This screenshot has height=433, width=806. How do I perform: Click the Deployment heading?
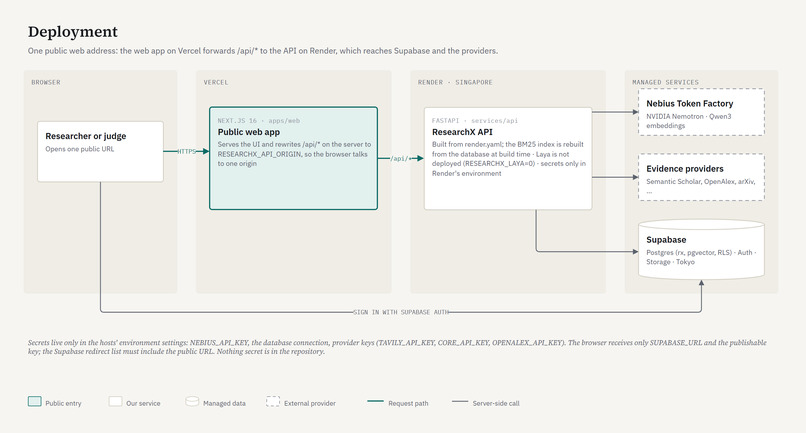point(72,32)
